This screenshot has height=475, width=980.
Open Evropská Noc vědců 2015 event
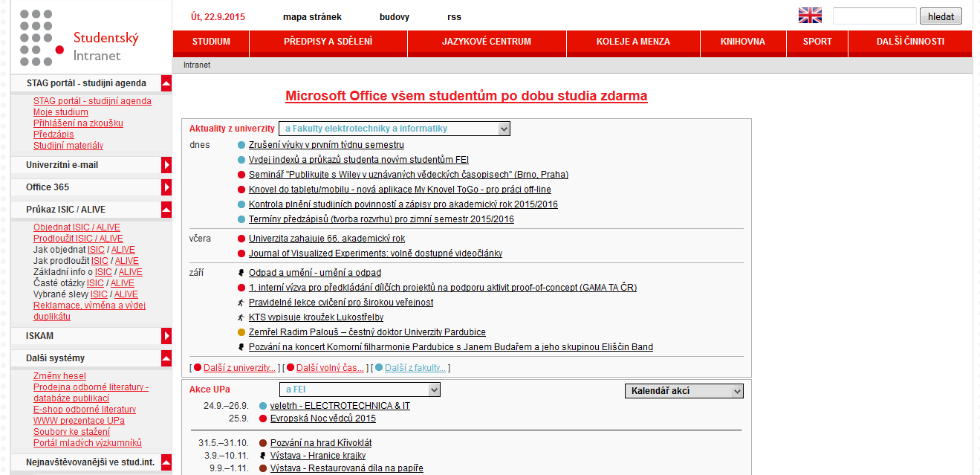(x=323, y=419)
